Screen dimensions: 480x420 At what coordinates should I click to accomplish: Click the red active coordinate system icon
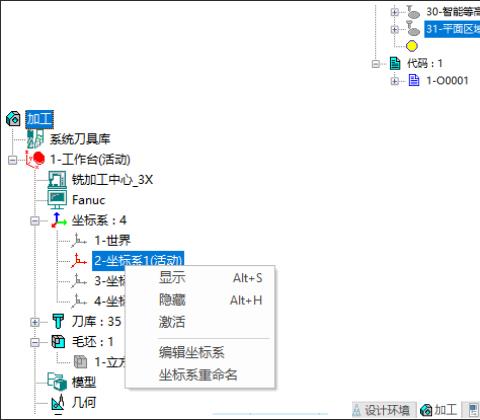point(79,261)
